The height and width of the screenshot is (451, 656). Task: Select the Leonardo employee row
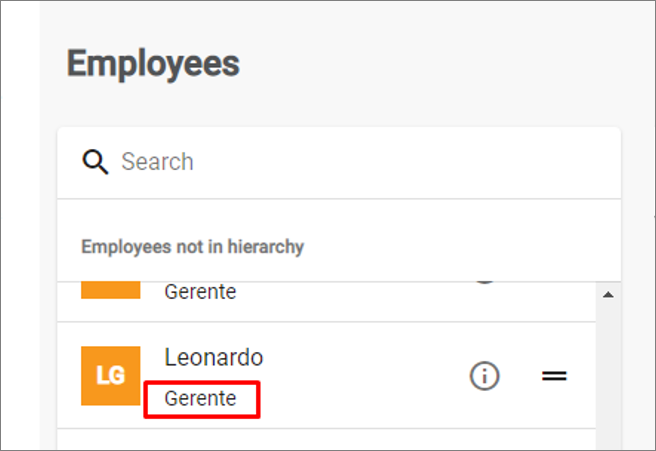point(326,375)
